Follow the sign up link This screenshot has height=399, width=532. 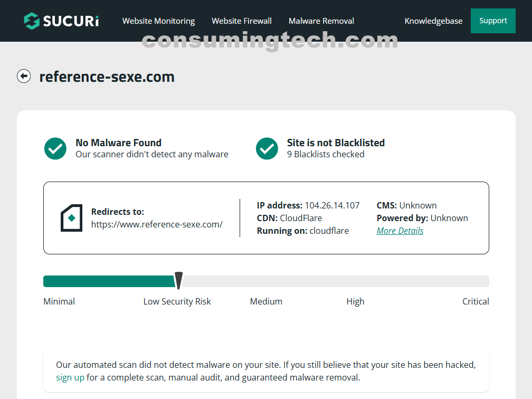[70, 377]
